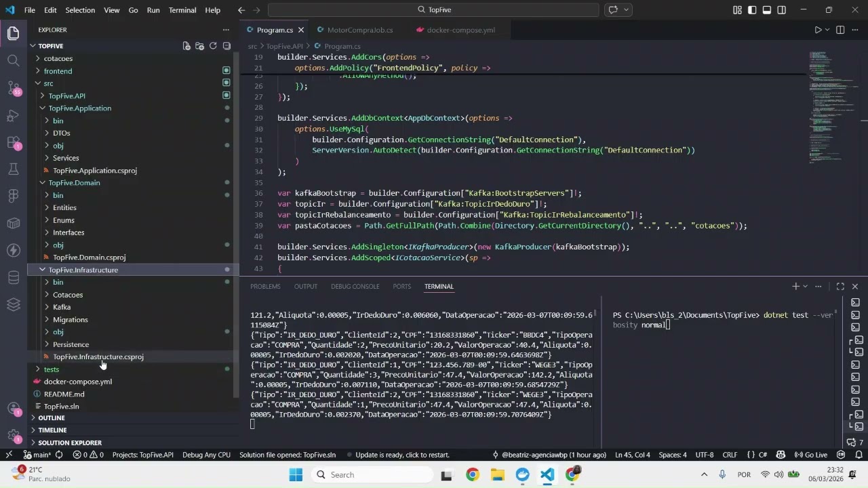Open Source Control view with 55 badge
This screenshot has width=868, height=488.
pos(13,87)
